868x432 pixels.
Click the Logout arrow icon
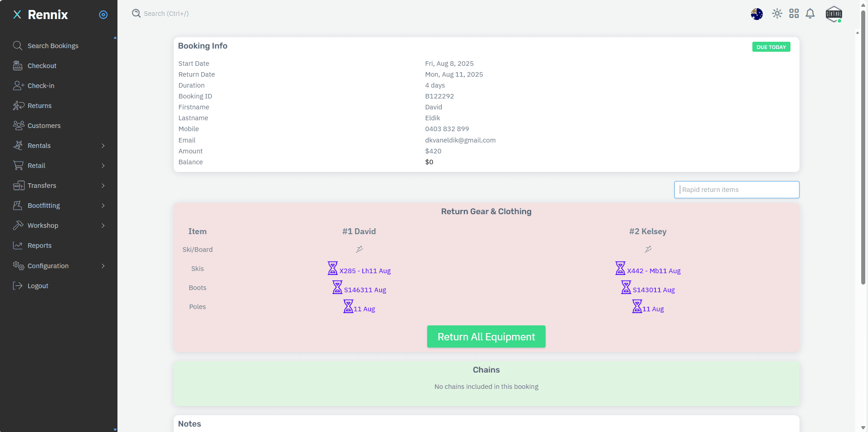pyautogui.click(x=18, y=285)
